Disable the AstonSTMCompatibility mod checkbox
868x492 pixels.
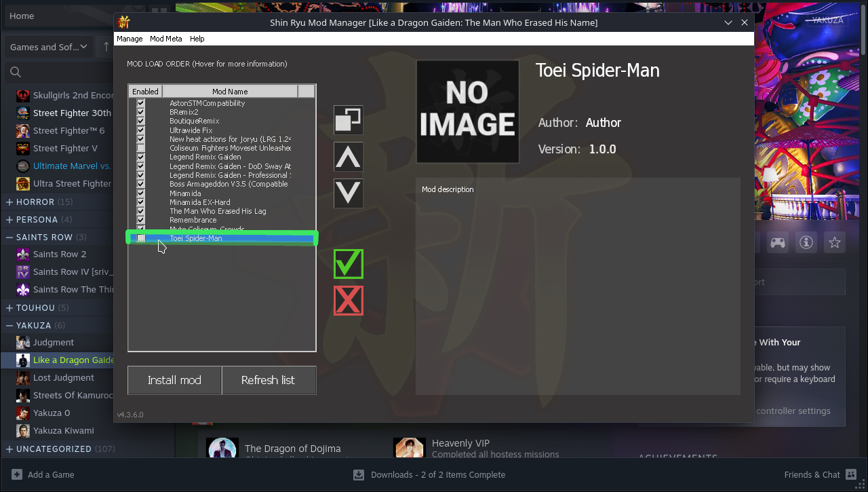click(141, 103)
